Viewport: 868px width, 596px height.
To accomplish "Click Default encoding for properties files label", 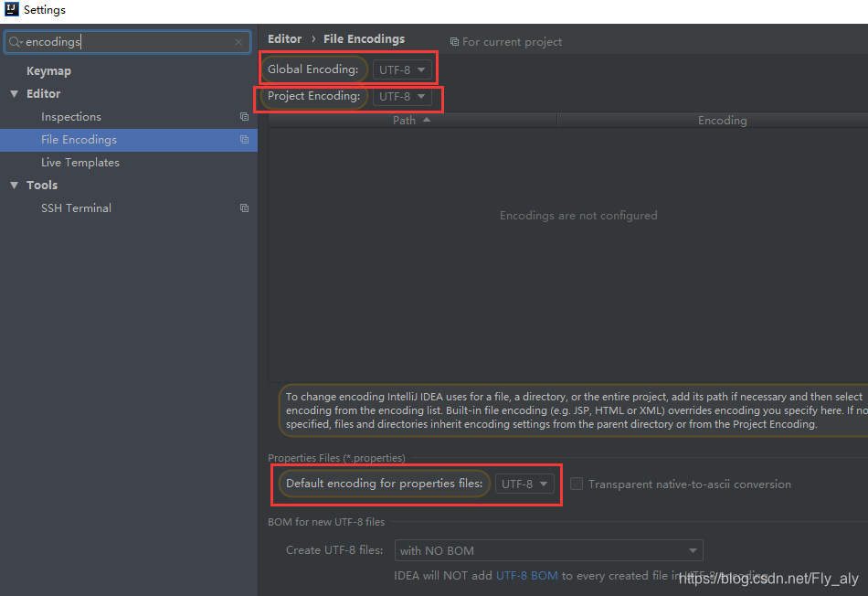I will point(384,484).
